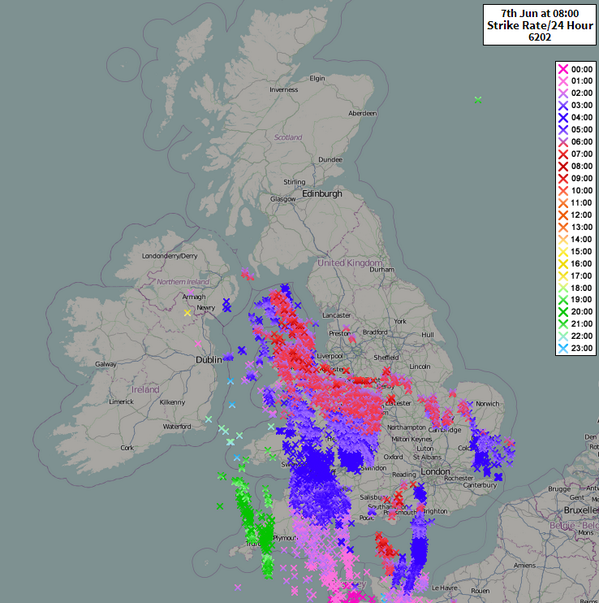This screenshot has height=603, width=599.
Task: Click the 03:00 legend cross marker
Action: pyautogui.click(x=563, y=105)
